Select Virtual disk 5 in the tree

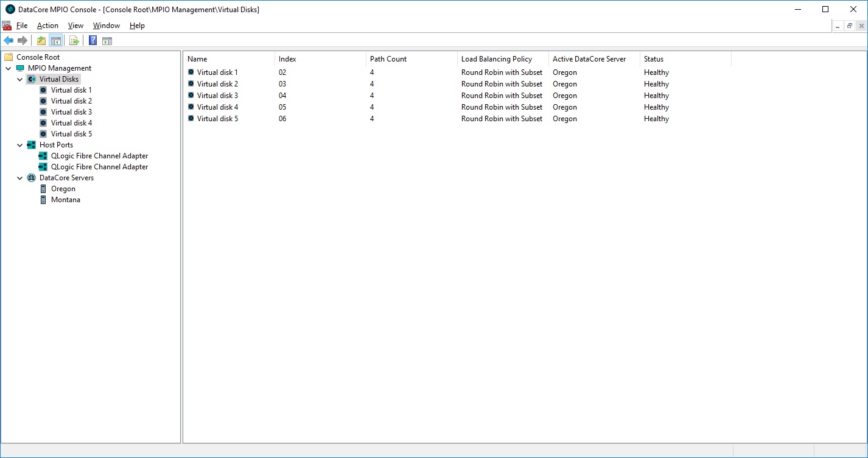click(71, 134)
